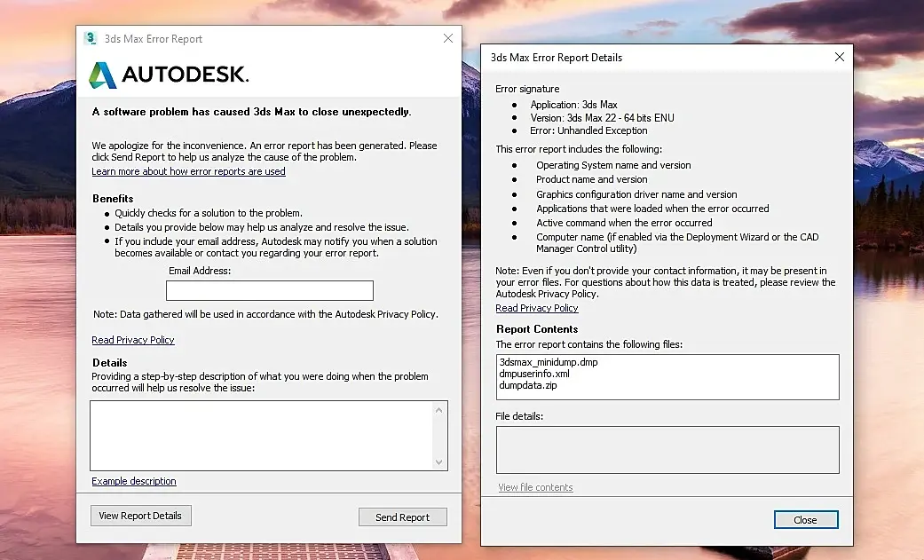
Task: Click the 'Graphics configuration driver name and version' item
Action: click(x=636, y=194)
